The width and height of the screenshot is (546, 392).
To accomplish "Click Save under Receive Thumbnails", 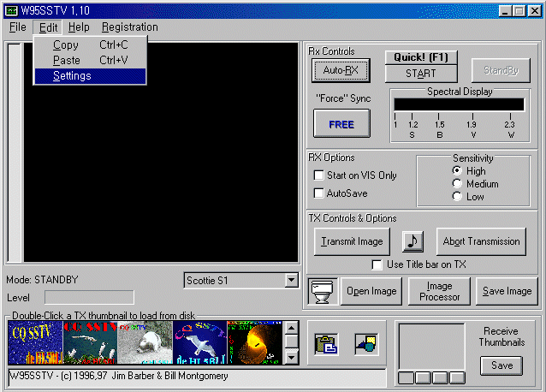I will [x=501, y=365].
